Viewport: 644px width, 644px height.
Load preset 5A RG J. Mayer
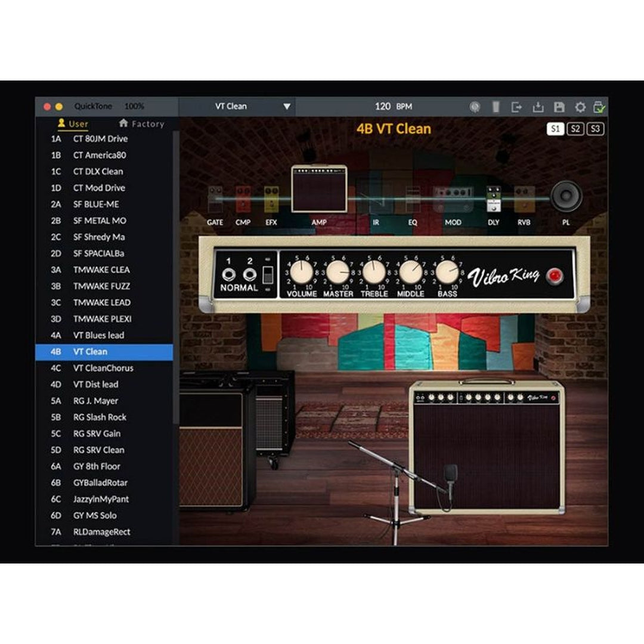pos(95,401)
